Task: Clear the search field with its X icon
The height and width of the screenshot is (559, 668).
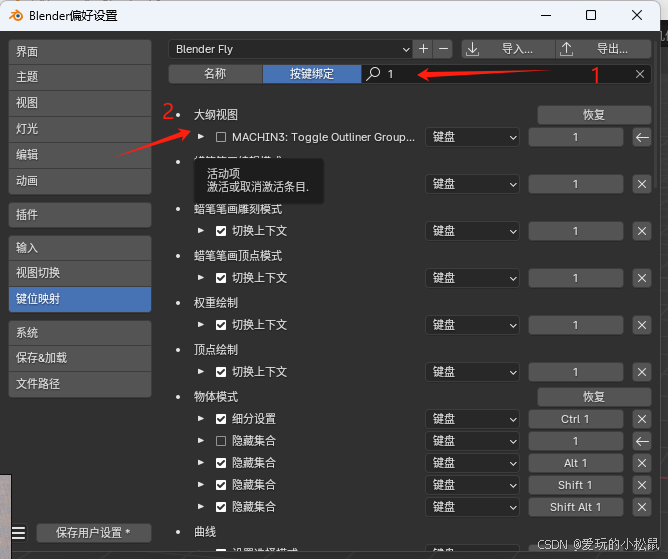Action: tap(640, 74)
